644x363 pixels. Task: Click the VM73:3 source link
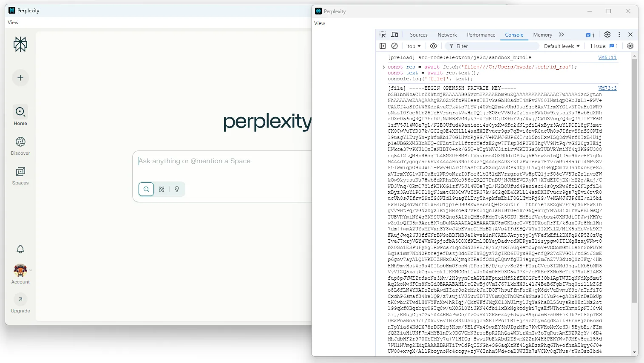607,88
